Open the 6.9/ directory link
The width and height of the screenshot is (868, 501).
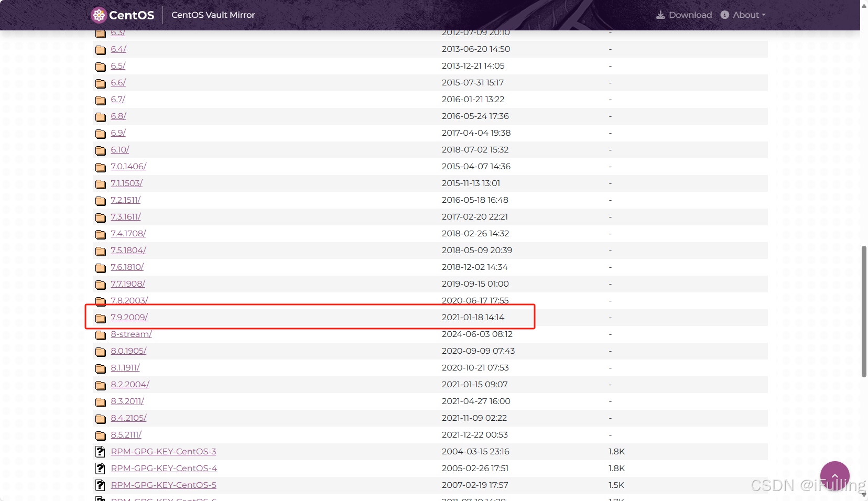coord(118,133)
